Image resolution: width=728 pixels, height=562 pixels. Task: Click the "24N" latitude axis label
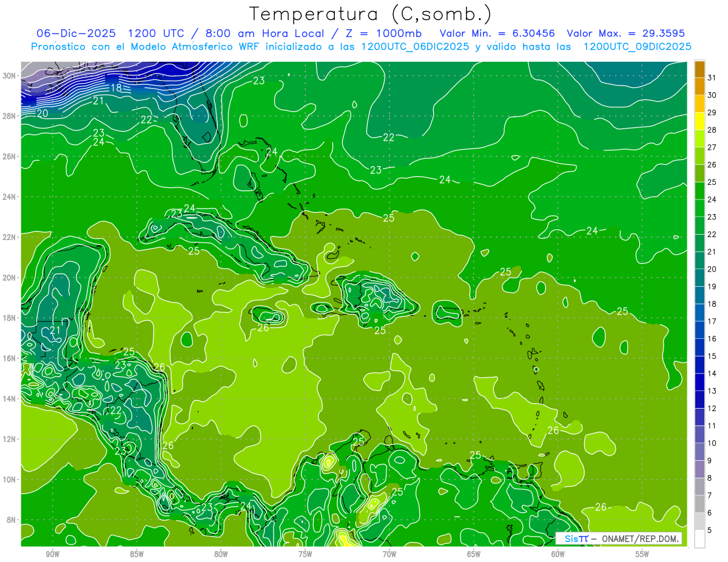[x=10, y=197]
